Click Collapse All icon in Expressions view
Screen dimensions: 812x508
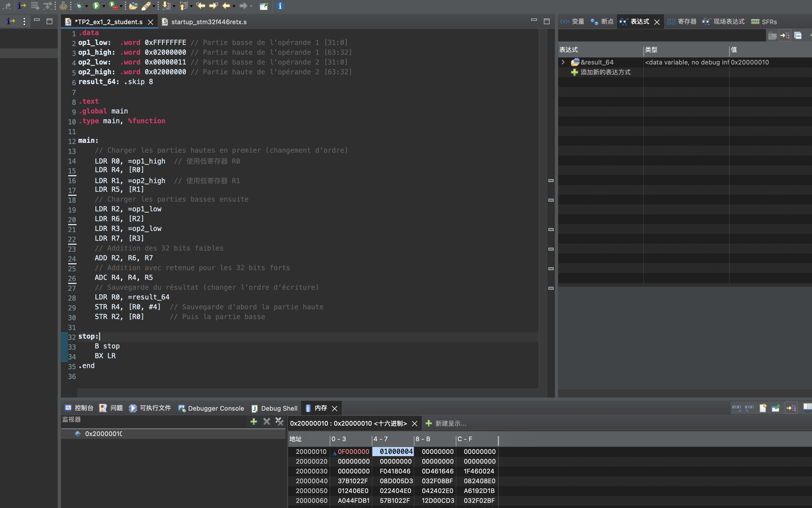click(x=798, y=35)
